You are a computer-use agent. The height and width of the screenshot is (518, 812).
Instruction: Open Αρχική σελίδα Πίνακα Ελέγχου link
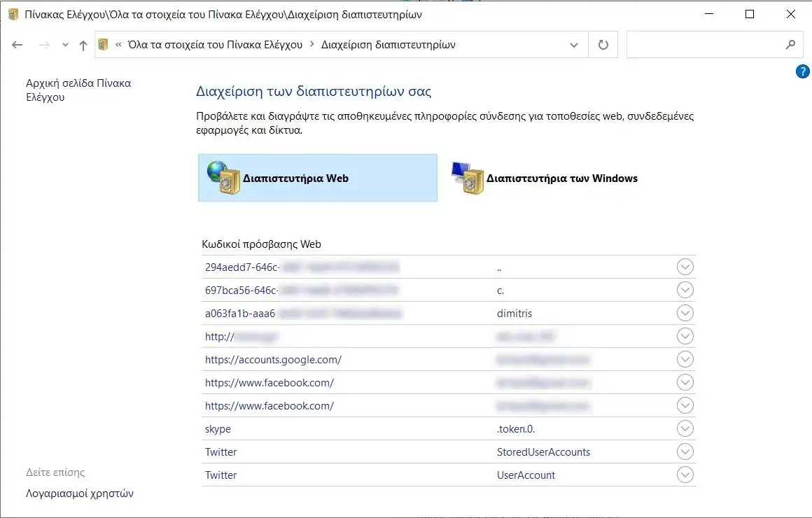(79, 90)
